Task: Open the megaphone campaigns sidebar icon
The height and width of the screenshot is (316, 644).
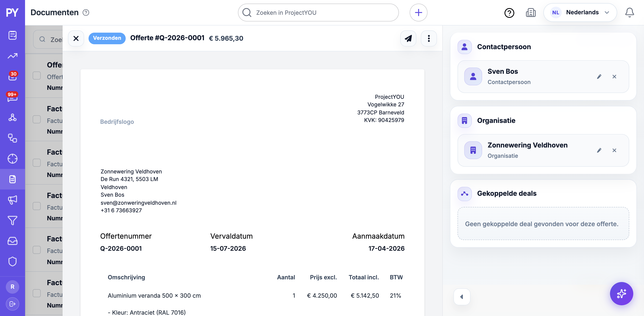Action: coord(13,200)
